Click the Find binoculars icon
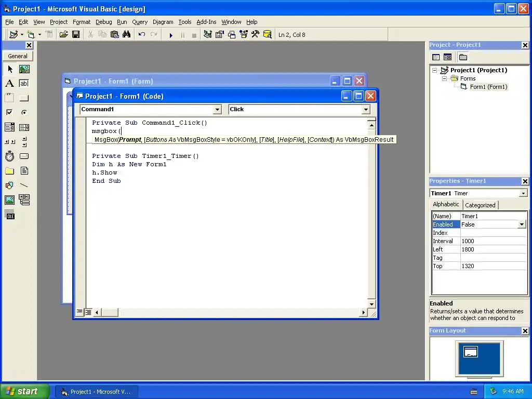Viewport: 532px width, 399px height. (127, 35)
